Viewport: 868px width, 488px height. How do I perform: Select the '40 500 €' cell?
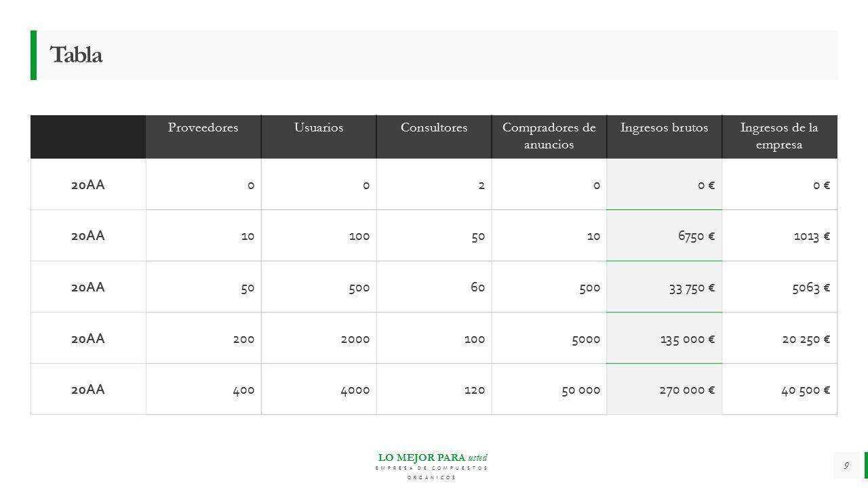point(780,389)
